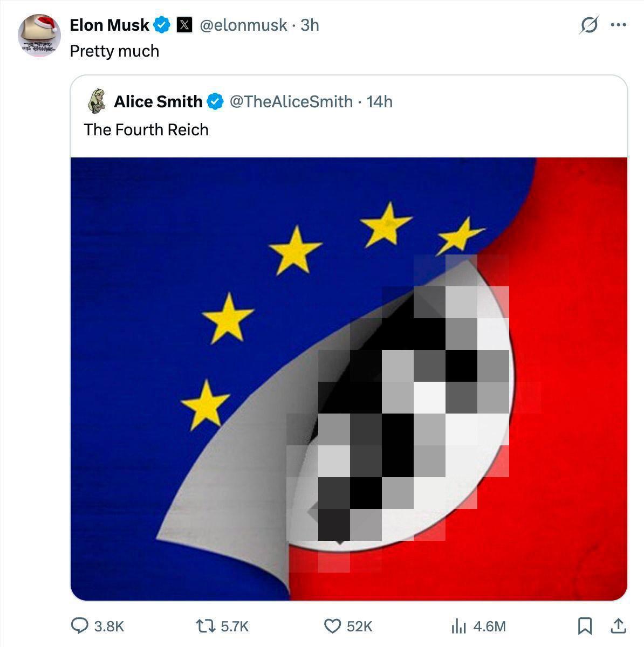The height and width of the screenshot is (647, 644).
Task: Bookmark this post
Action: coord(584,625)
